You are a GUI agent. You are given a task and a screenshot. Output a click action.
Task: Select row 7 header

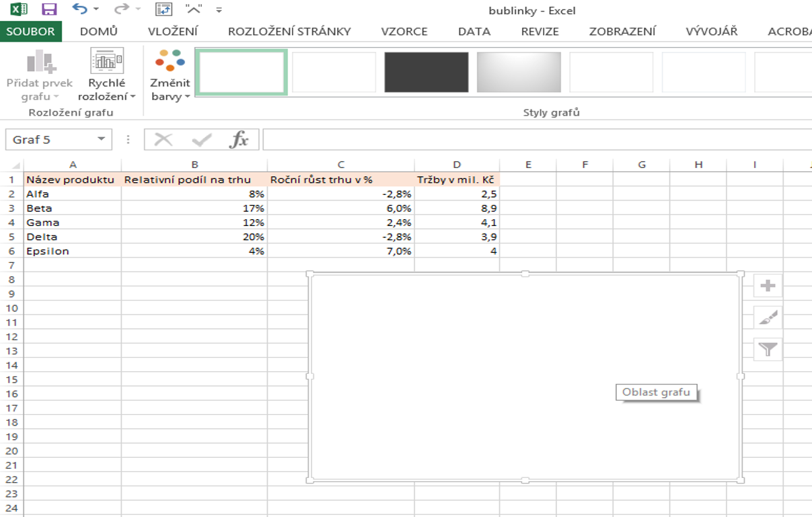click(11, 265)
